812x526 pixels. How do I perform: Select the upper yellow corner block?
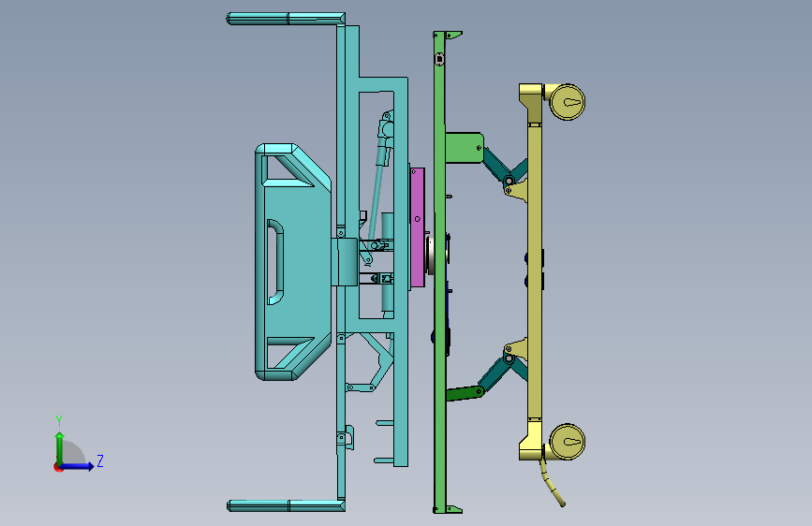[531, 104]
